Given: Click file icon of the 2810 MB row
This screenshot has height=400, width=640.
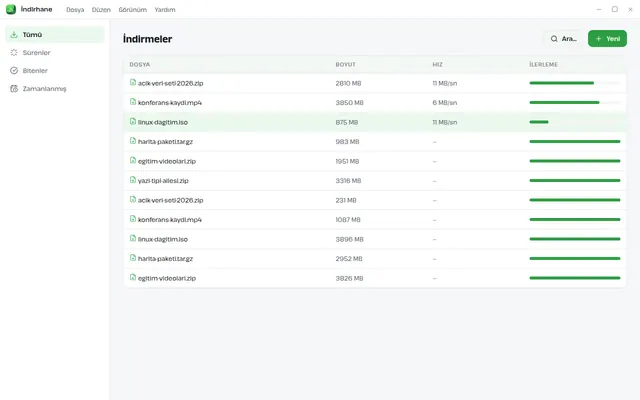Looking at the screenshot, I should (x=133, y=82).
